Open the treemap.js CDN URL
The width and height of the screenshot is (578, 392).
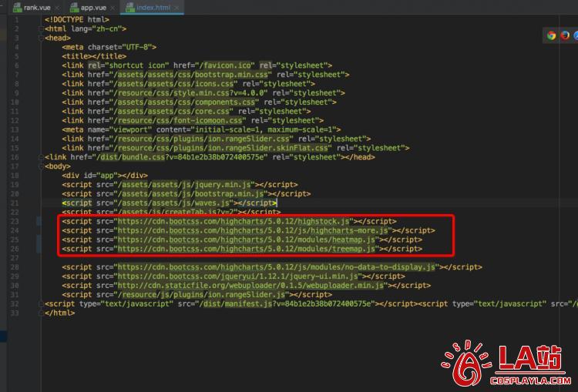click(247, 249)
